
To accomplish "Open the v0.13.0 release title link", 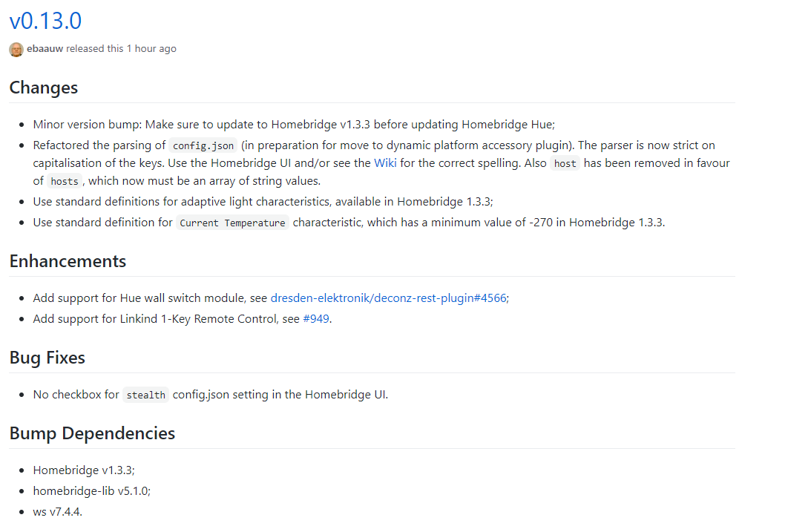I will 45,21.
